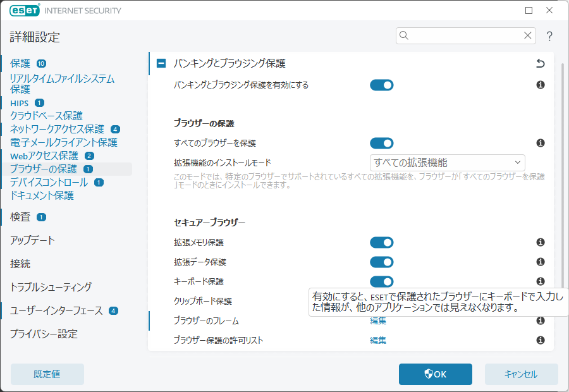Click the help question mark icon
Screen dimensions: 569x392
click(549, 36)
